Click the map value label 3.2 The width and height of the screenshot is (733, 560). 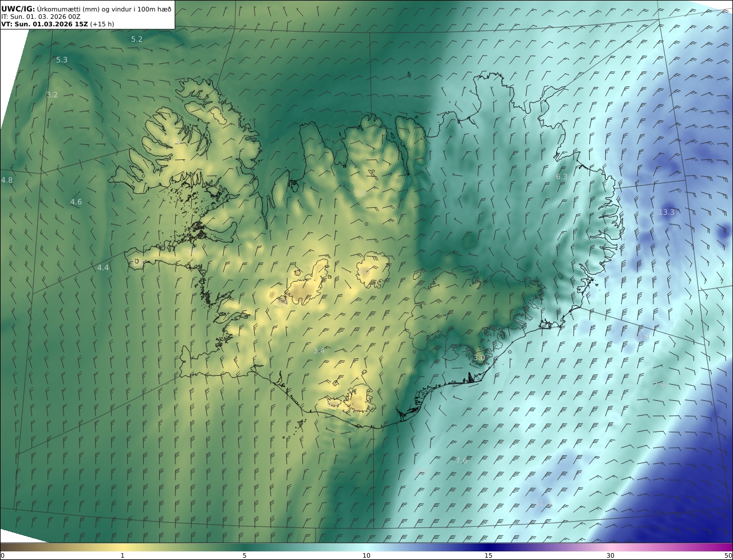52,95
